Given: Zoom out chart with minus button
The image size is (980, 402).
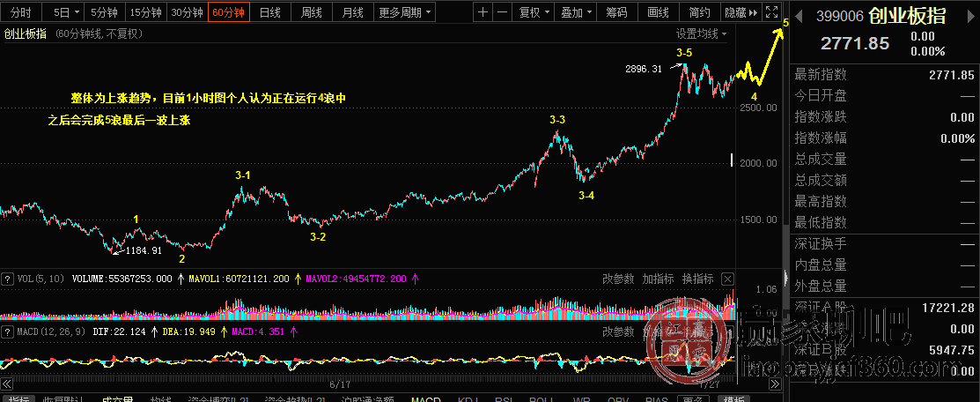Looking at the screenshot, I should coord(502,11).
